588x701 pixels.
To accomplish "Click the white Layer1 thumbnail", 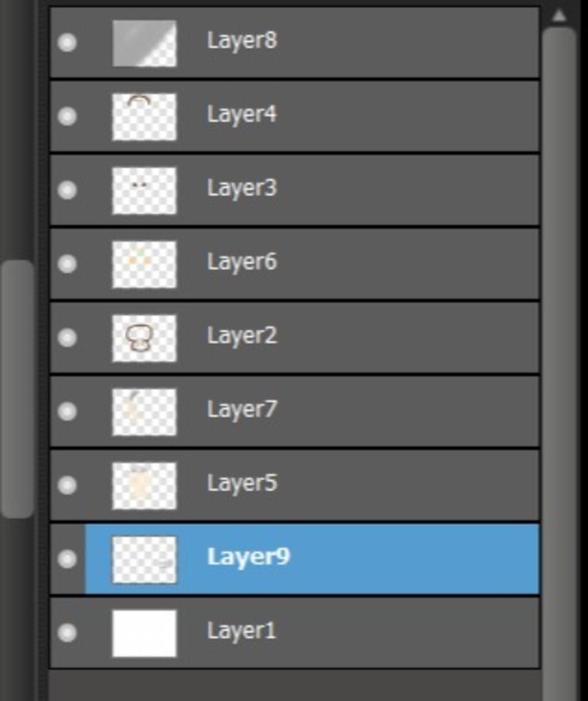I will tap(144, 633).
